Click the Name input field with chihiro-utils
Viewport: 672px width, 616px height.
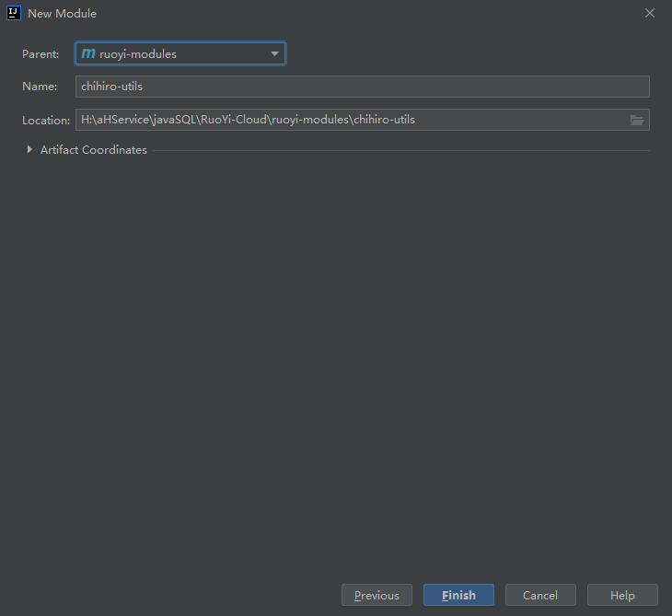(362, 87)
